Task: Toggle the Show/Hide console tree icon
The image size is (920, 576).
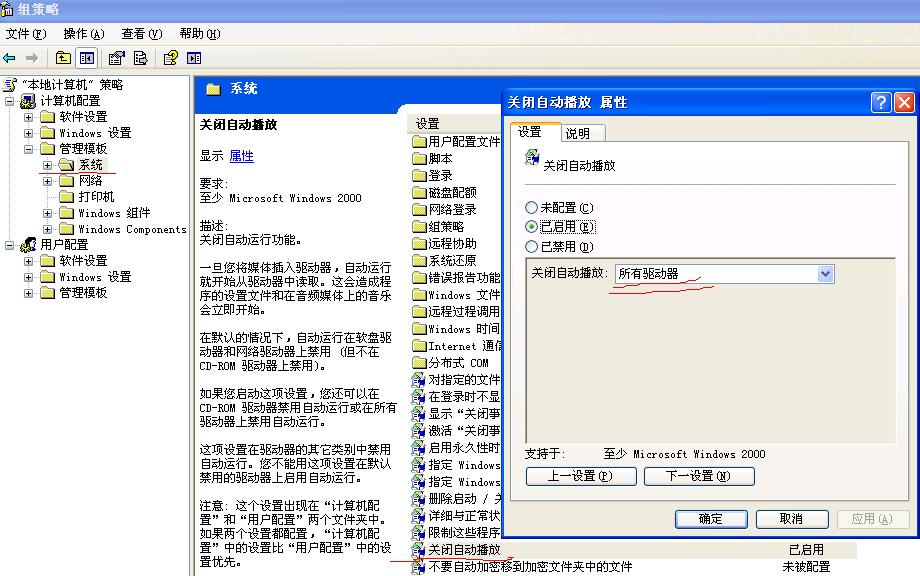Action: click(87, 58)
